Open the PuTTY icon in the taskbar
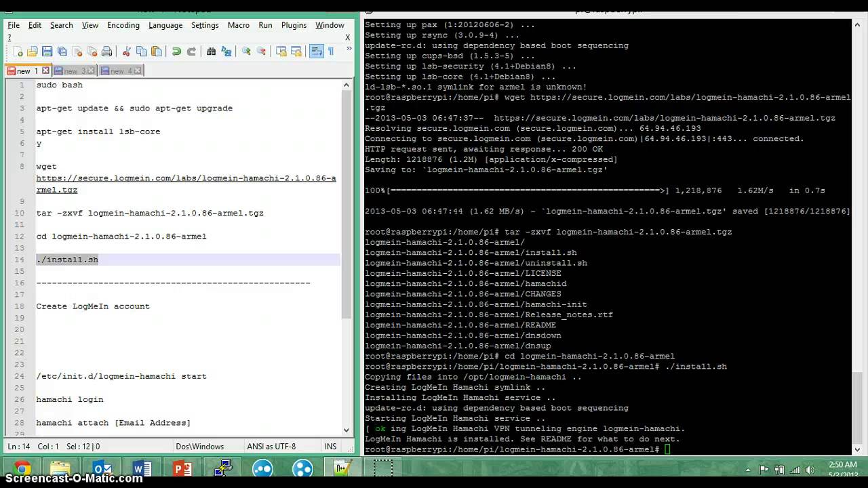Screen dimensions: 868x488 (222, 469)
